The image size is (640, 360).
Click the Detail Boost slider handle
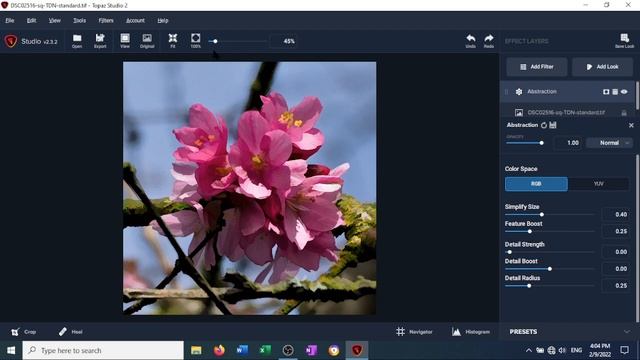[550, 269]
